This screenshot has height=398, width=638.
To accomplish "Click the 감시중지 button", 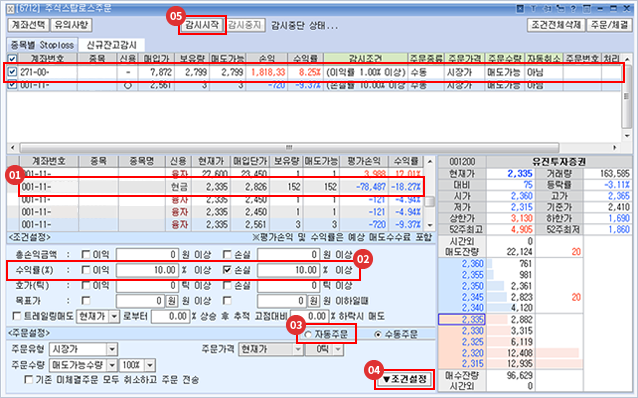I will click(x=245, y=25).
